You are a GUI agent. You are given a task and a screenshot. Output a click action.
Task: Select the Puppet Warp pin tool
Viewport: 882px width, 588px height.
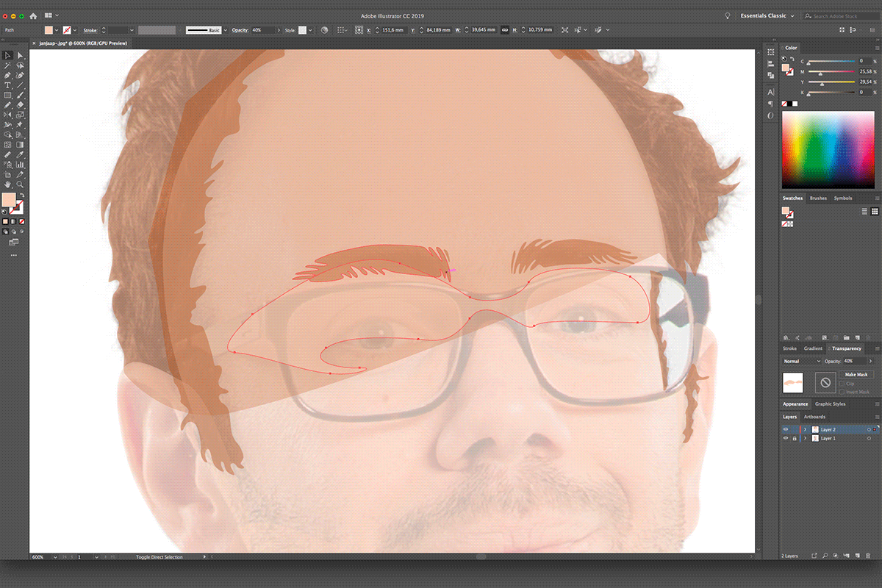(20, 125)
